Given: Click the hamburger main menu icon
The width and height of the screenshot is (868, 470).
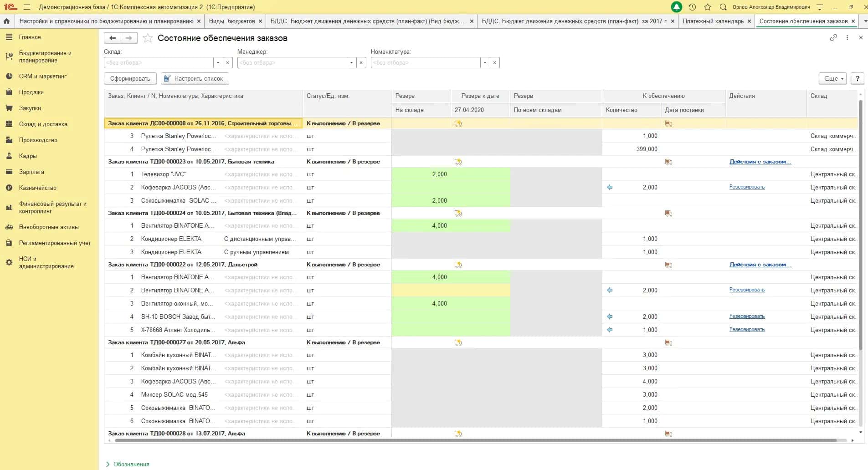Looking at the screenshot, I should tap(27, 7).
